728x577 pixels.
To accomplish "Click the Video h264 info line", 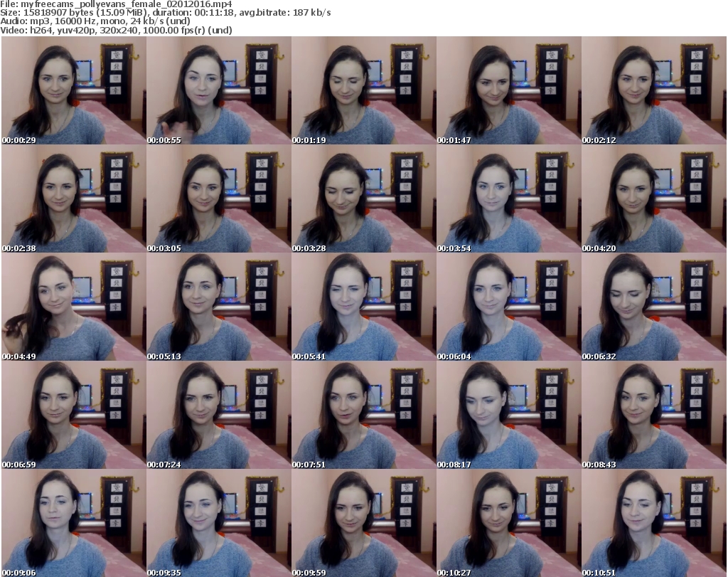I will coord(116,30).
